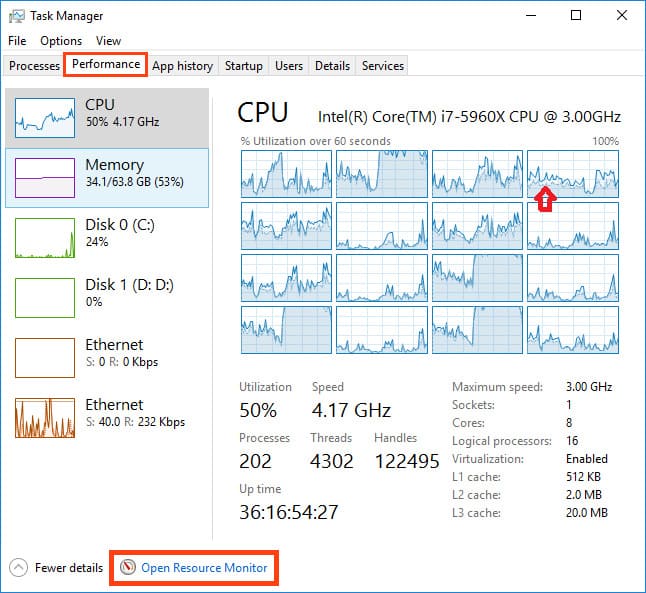Click the Task Manager title bar icon
The height and width of the screenshot is (593, 646).
coord(17,16)
